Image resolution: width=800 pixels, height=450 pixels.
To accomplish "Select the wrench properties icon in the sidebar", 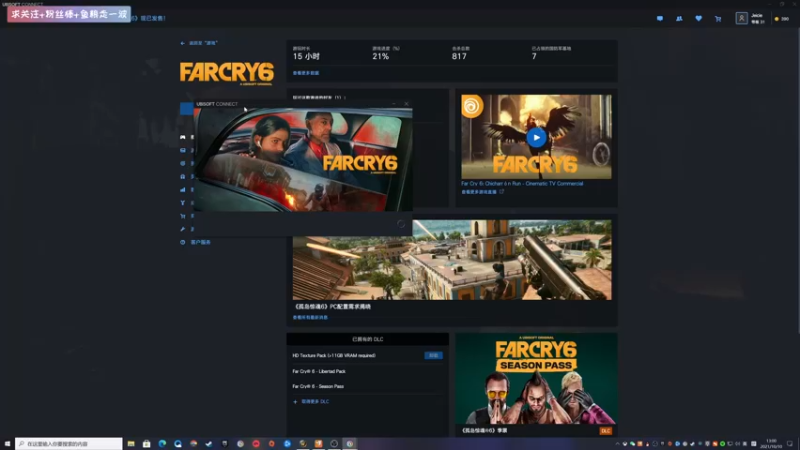I will coord(183,229).
